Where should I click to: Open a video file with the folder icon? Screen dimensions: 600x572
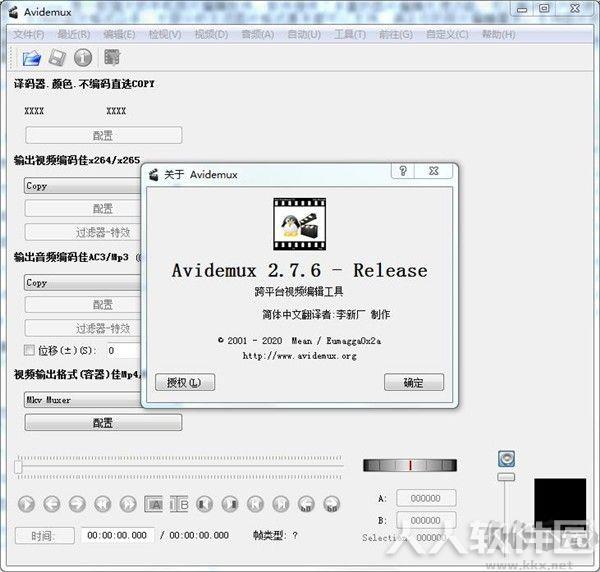click(x=32, y=58)
